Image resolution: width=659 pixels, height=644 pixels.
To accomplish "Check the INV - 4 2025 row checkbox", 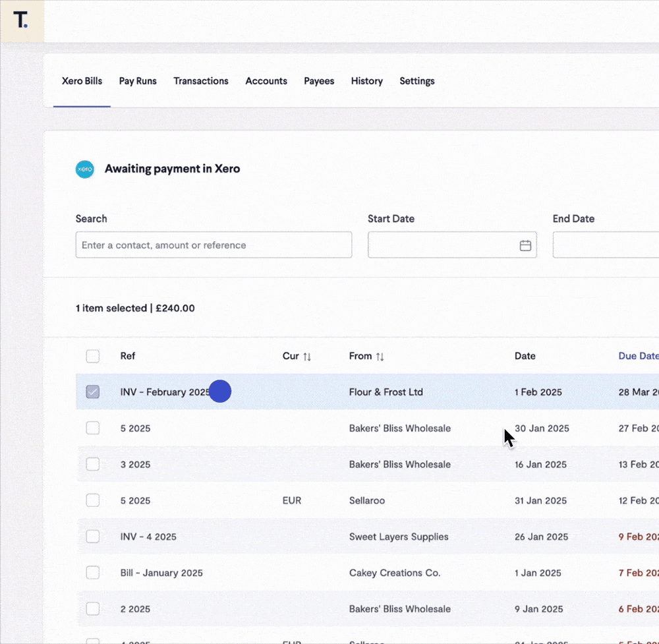I will point(93,537).
